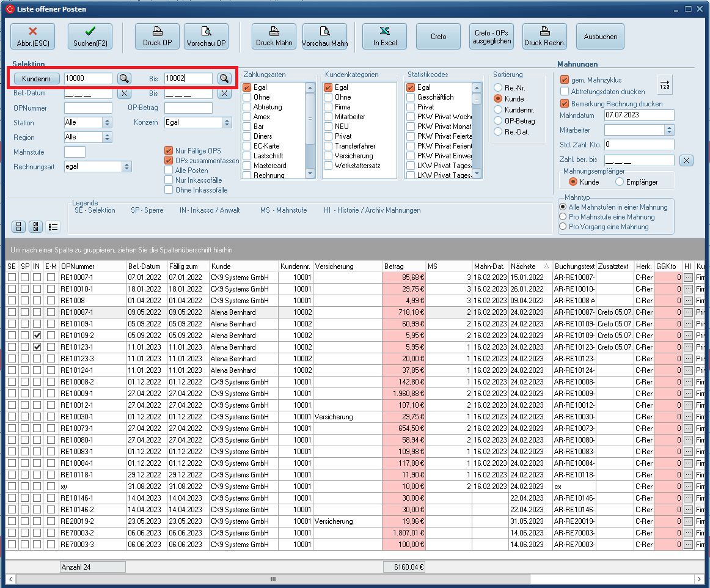Screen dimensions: 710x588
Task: Expand the Konzern combo box
Action: pyautogui.click(x=227, y=122)
